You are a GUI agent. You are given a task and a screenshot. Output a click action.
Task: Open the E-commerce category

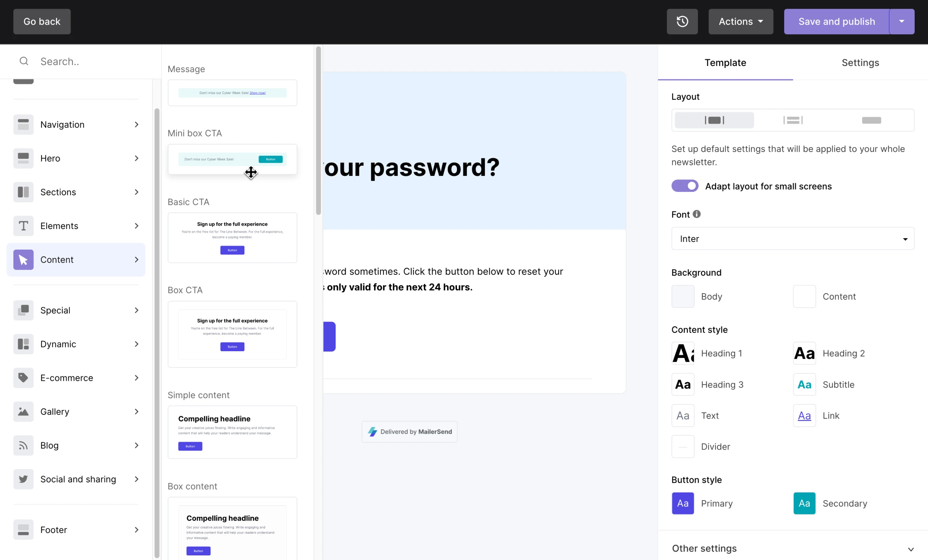(x=76, y=378)
